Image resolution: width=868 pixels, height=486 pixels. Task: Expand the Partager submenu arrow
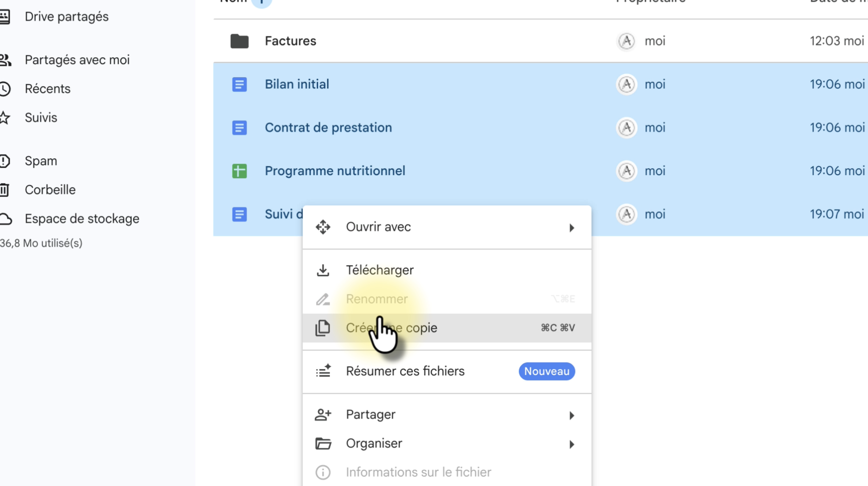pyautogui.click(x=572, y=415)
